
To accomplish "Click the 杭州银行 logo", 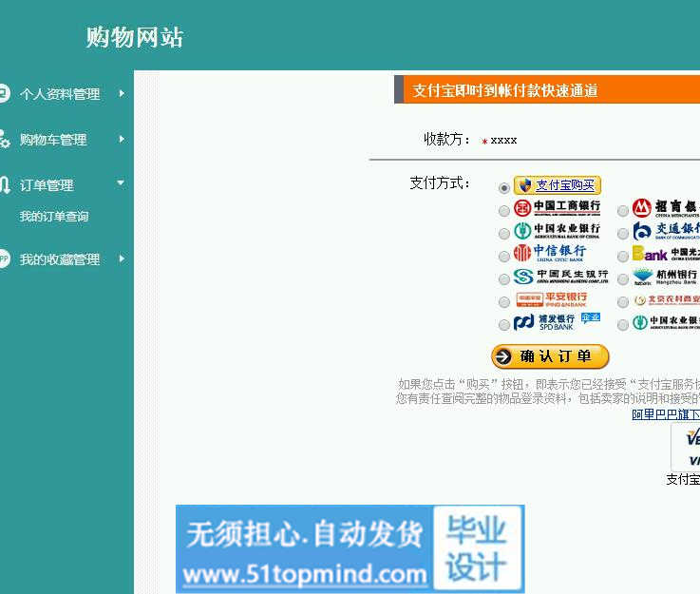I will [666, 277].
